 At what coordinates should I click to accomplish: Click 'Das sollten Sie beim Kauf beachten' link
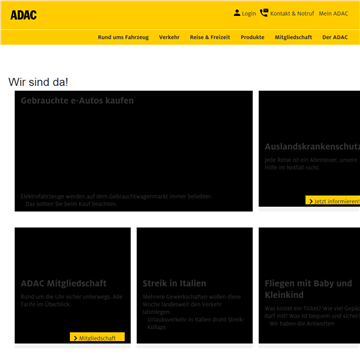click(x=71, y=204)
